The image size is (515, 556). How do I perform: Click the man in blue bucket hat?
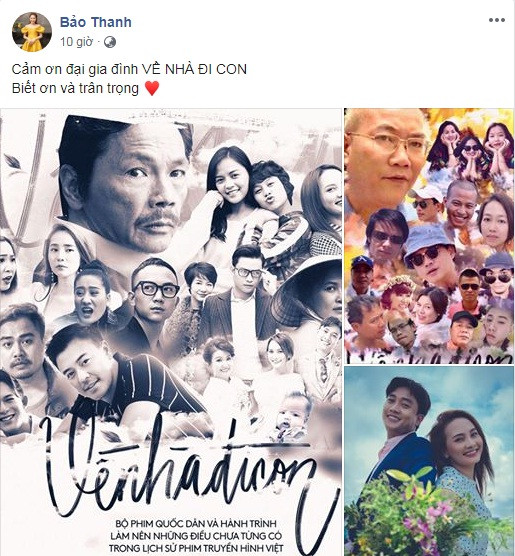pyautogui.click(x=429, y=252)
